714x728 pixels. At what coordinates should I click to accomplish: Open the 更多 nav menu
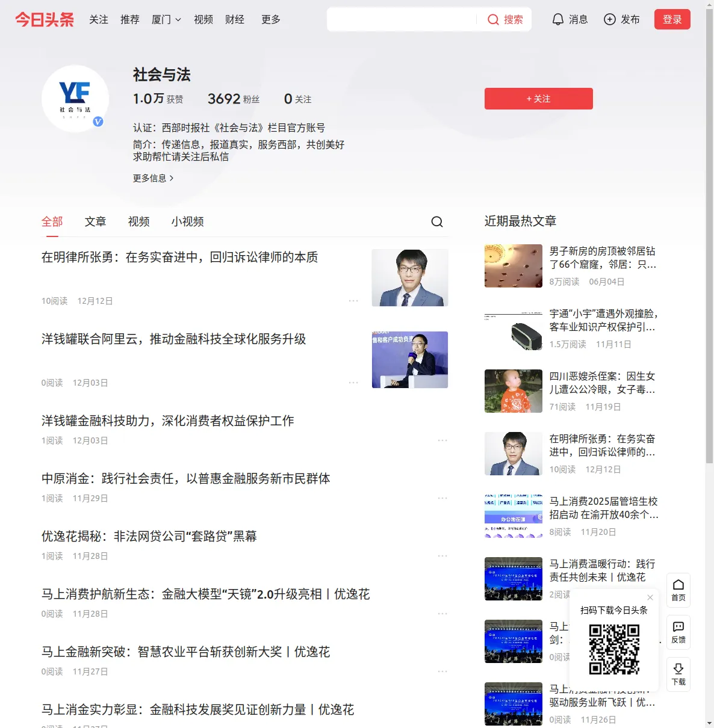click(x=271, y=19)
